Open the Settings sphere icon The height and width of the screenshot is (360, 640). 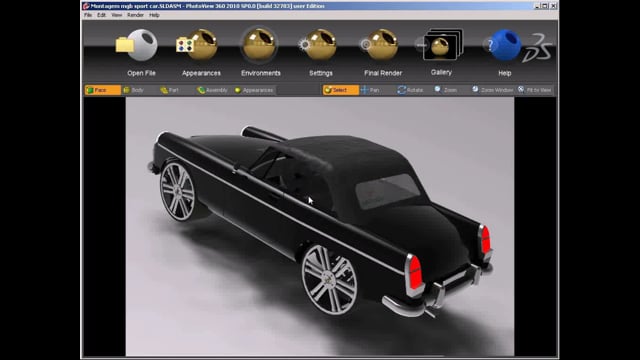coord(318,44)
